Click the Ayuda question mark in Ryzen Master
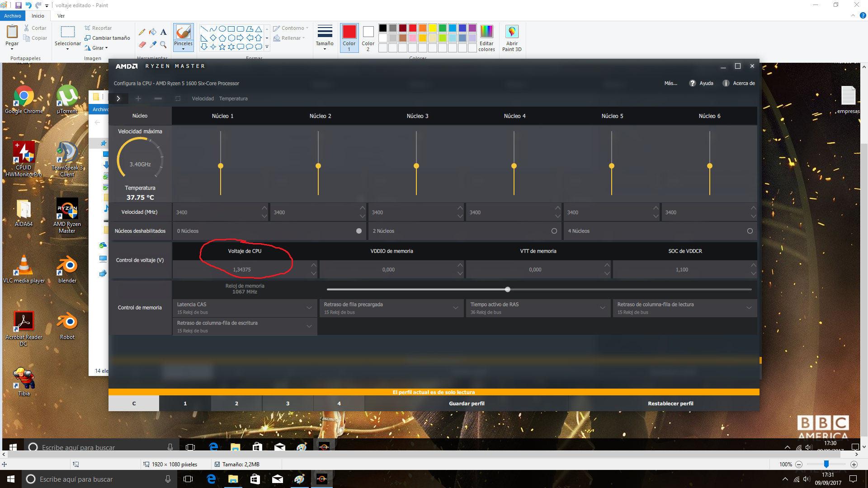The image size is (868, 488). click(692, 83)
